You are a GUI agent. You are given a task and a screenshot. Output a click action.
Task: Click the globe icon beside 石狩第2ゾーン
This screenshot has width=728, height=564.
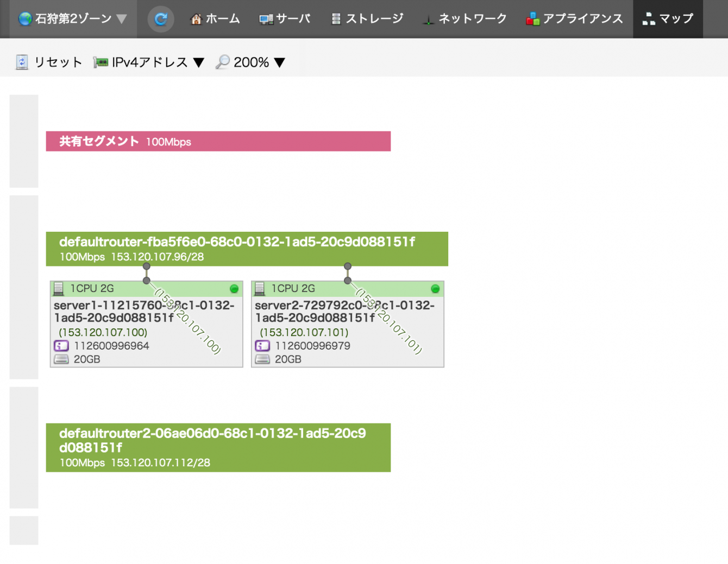[25, 19]
